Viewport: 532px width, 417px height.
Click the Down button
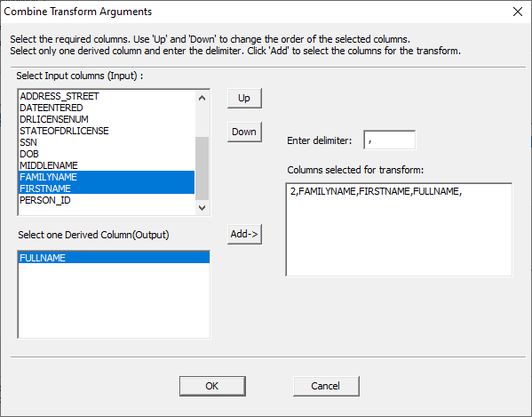click(244, 132)
